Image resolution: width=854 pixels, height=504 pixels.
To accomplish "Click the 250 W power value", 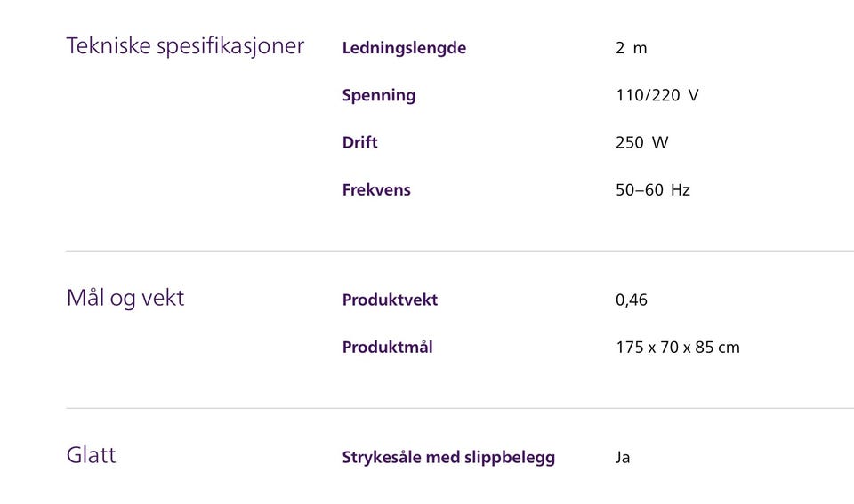I will coord(641,142).
